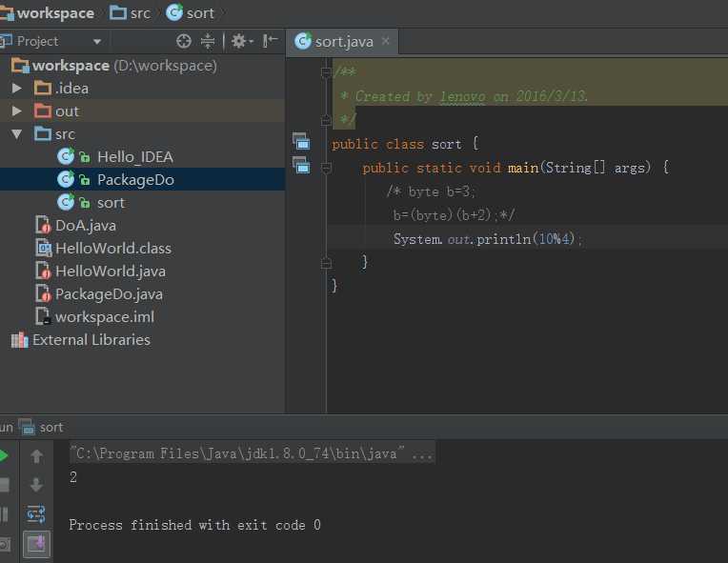This screenshot has width=728, height=563.
Task: Place cursor on the System.out.println line
Action: (x=488, y=239)
